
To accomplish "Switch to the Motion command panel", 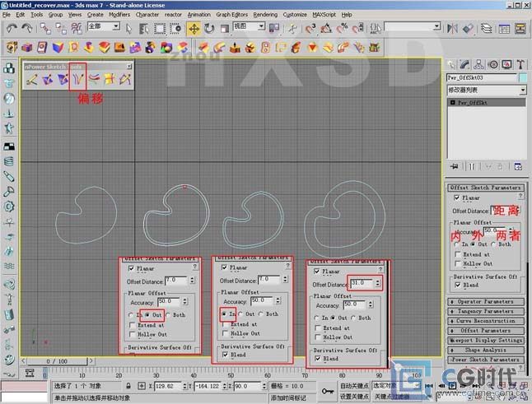I will 493,64.
